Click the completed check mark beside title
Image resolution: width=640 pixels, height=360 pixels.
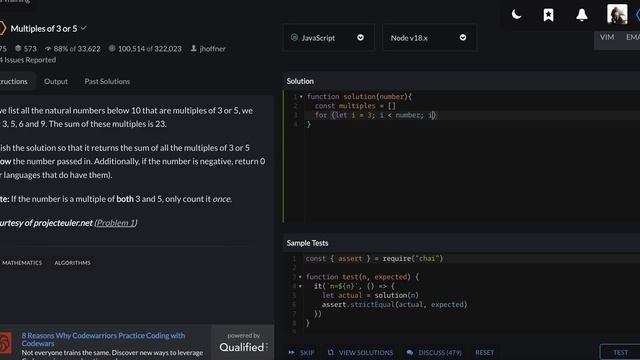(x=84, y=28)
